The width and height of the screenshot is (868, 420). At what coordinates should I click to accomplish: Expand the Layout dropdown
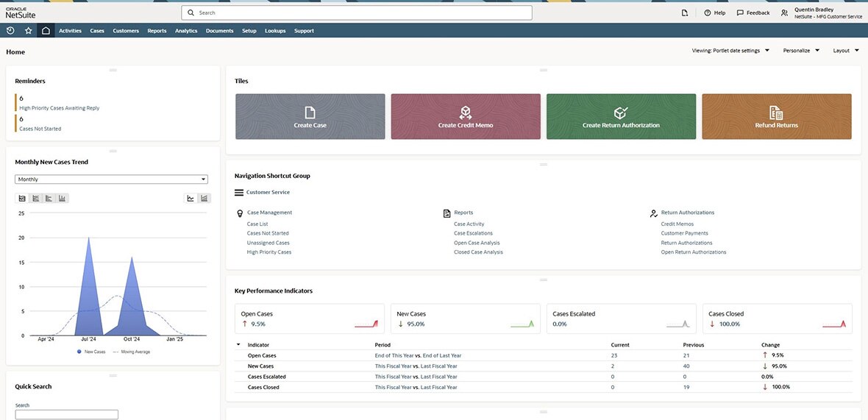(846, 50)
